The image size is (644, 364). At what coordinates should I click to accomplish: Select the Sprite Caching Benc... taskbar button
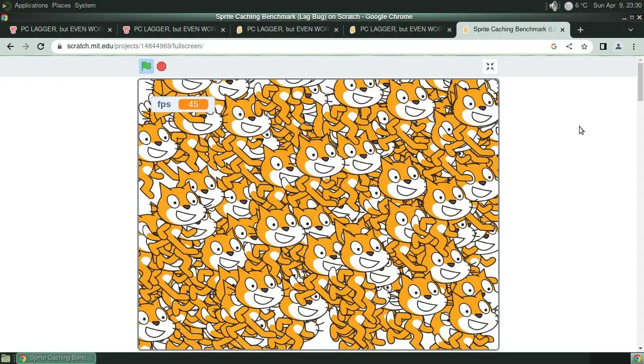[56, 358]
